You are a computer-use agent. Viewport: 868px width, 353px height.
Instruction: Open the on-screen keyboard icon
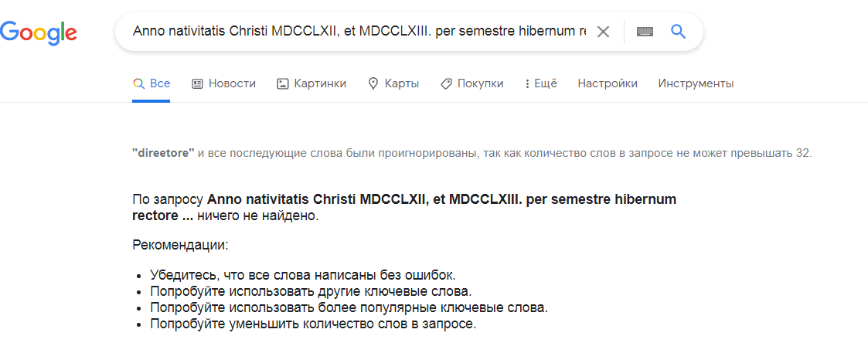pos(645,32)
